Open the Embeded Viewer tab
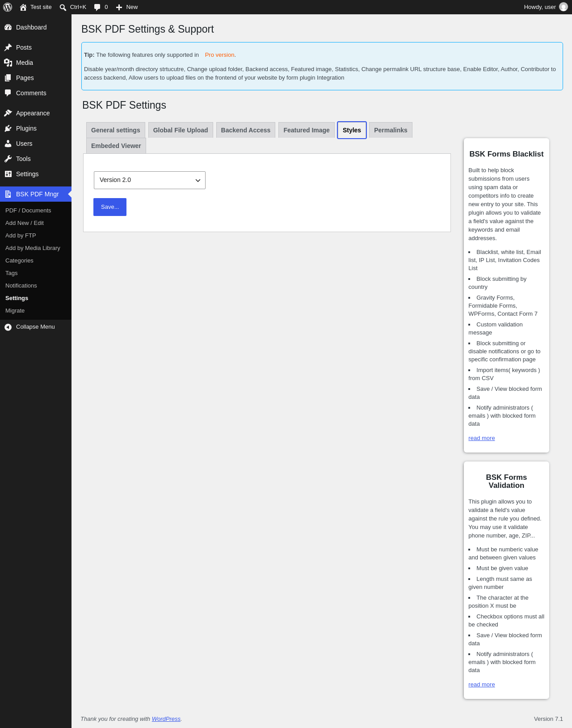This screenshot has width=572, height=728. pos(116,146)
